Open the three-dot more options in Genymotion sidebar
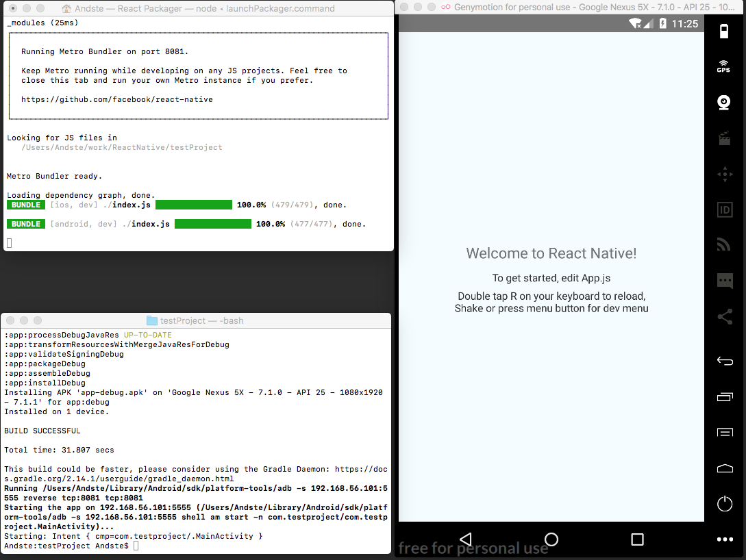Viewport: 746px width, 560px height. coord(725,539)
